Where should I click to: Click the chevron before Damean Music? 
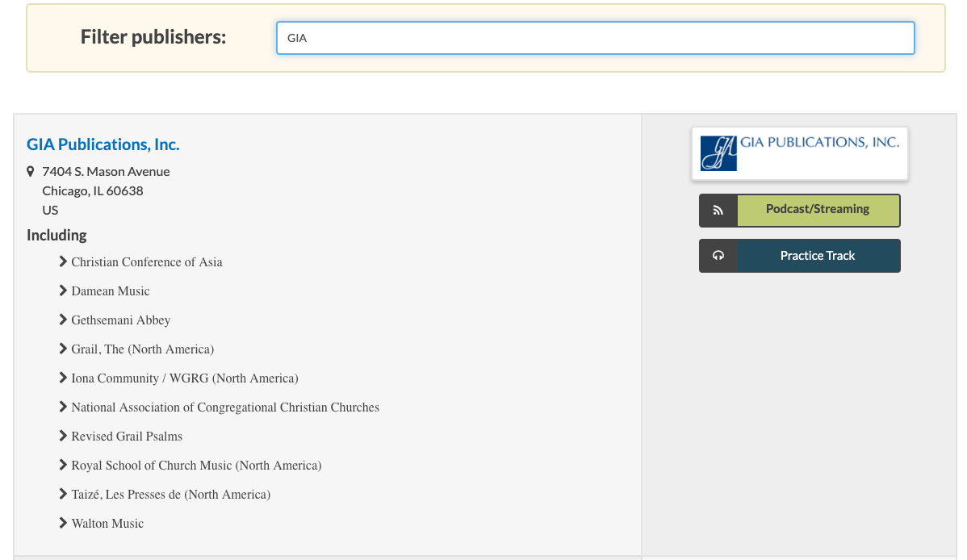click(x=63, y=290)
